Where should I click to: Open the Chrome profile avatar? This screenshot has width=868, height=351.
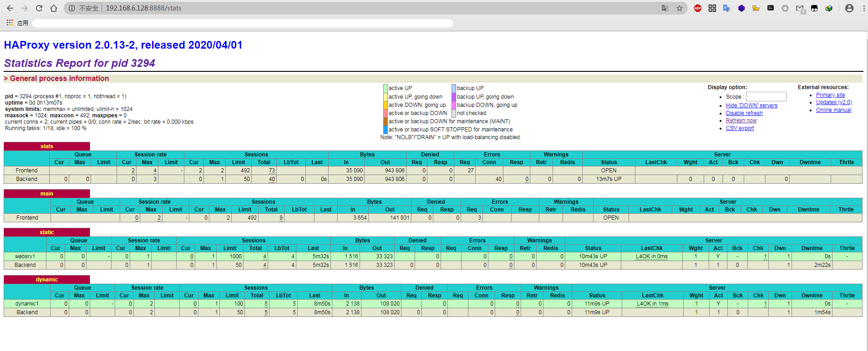point(849,8)
